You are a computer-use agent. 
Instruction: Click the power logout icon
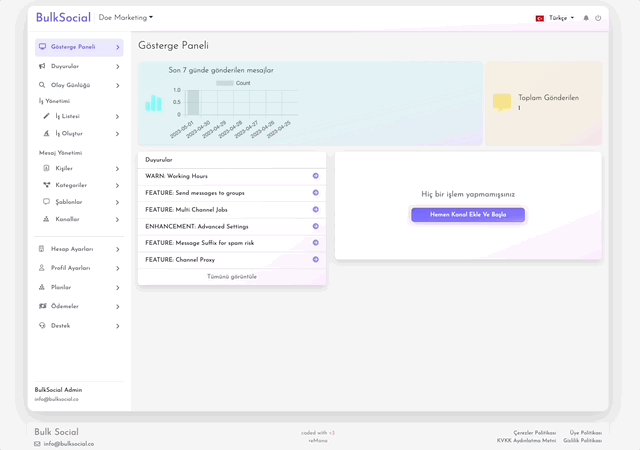pos(598,18)
